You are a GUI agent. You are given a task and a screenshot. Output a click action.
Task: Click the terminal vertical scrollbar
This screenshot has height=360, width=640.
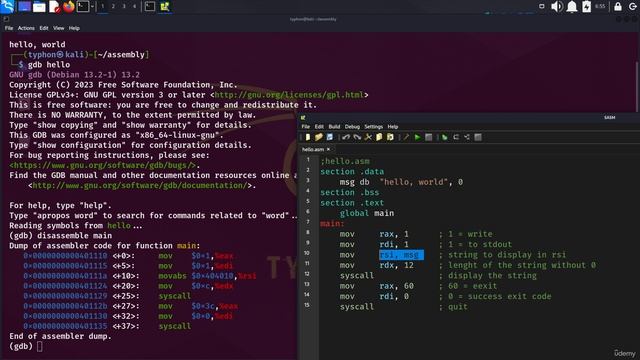point(637,86)
